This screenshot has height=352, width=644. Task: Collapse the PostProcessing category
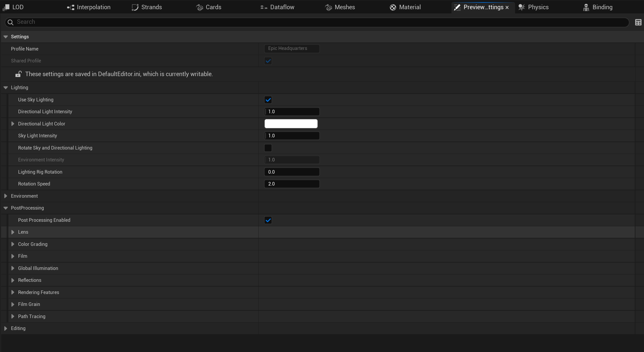[x=6, y=208]
